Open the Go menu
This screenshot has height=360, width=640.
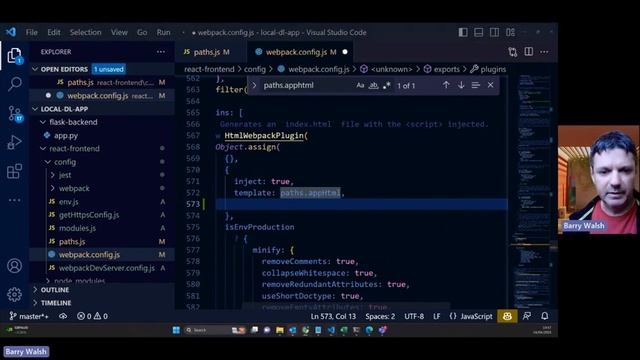(142, 32)
